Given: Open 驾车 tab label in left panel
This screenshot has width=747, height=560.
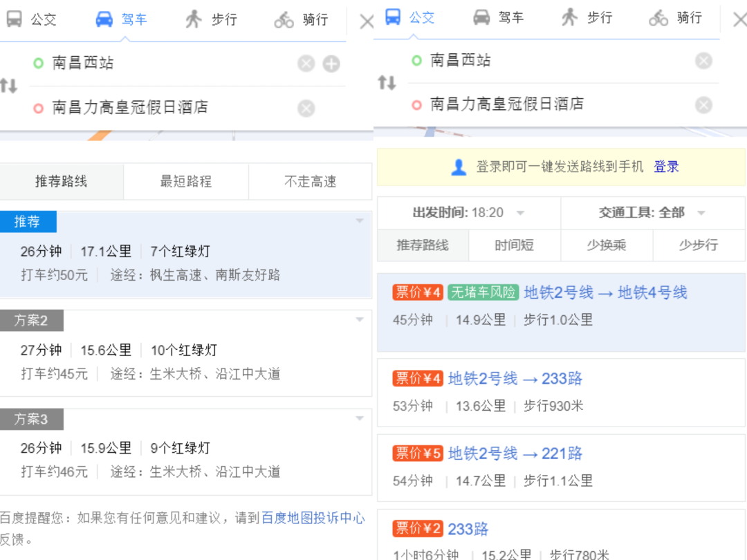Looking at the screenshot, I should [134, 19].
